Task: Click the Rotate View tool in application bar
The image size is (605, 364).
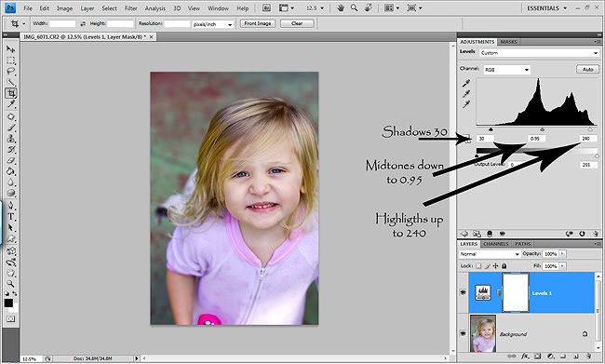Action: [369, 7]
